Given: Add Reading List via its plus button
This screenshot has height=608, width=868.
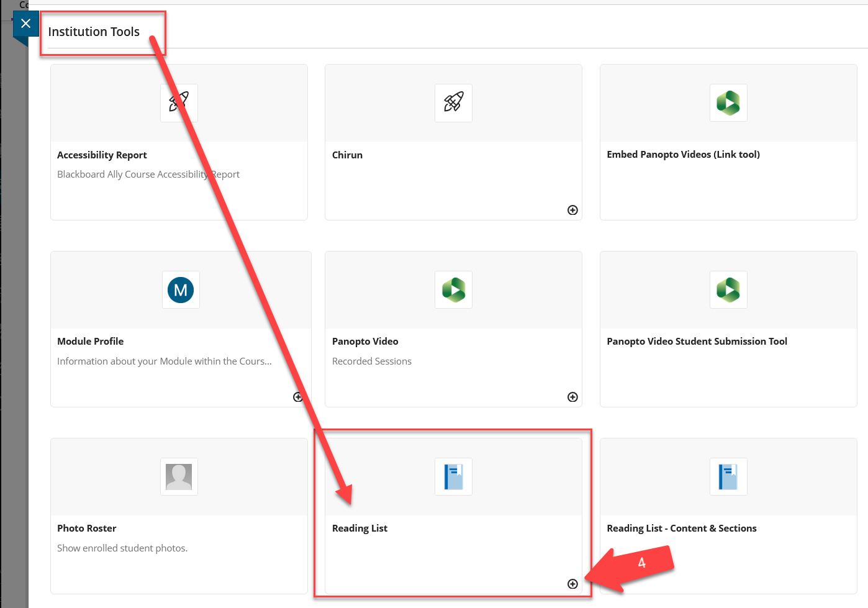Looking at the screenshot, I should [572, 584].
